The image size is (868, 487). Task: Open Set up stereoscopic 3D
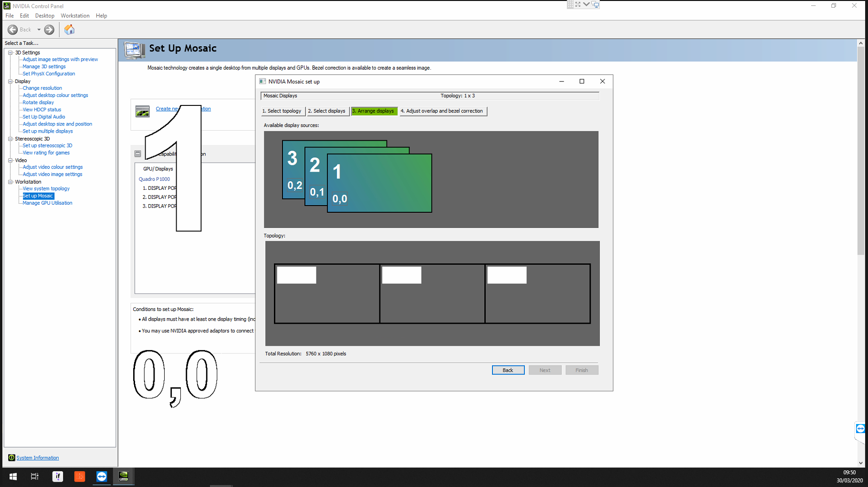tap(47, 145)
